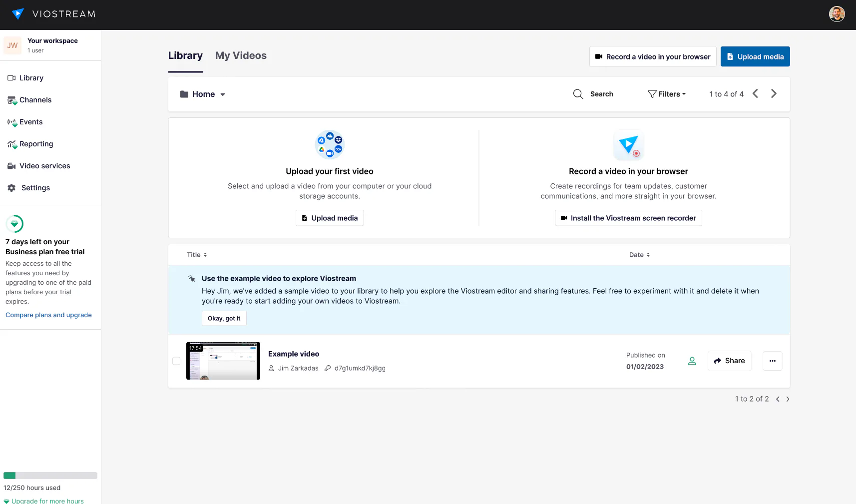Switch to the My Videos tab
The image size is (856, 504).
[x=241, y=56]
